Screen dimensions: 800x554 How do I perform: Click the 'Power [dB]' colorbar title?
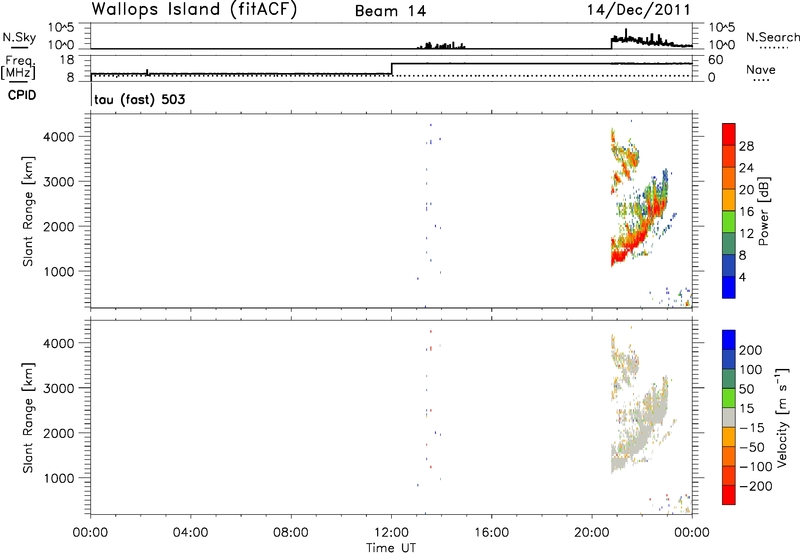point(764,211)
